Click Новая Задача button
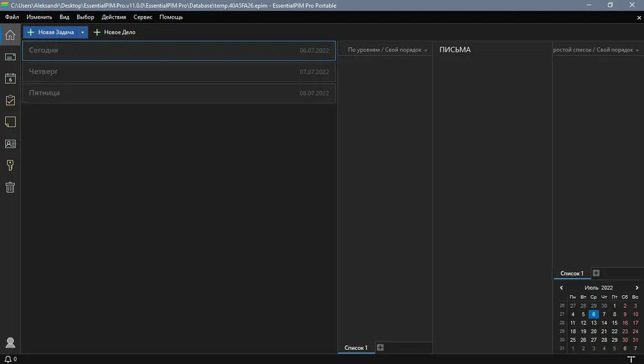The image size is (644, 364). coord(50,32)
